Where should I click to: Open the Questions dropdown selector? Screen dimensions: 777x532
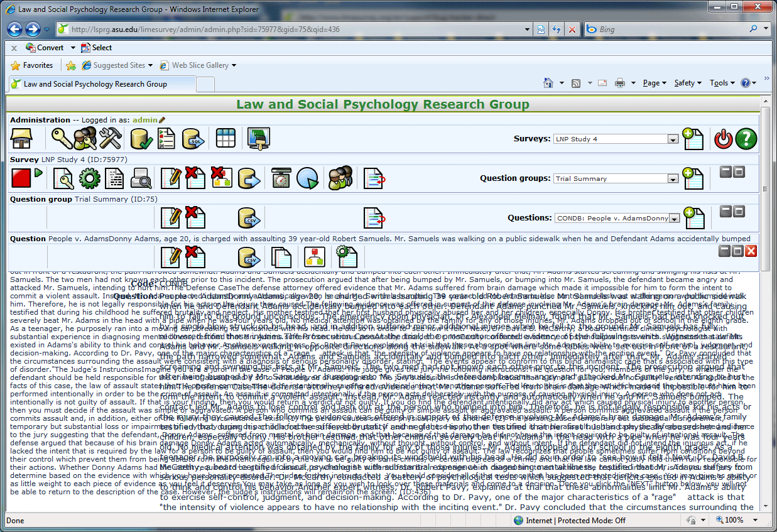click(674, 219)
